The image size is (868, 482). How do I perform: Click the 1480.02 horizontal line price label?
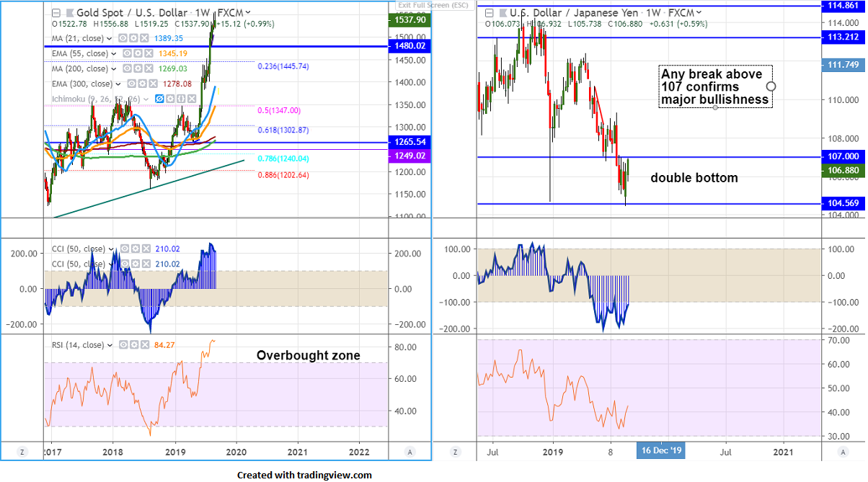[x=408, y=46]
